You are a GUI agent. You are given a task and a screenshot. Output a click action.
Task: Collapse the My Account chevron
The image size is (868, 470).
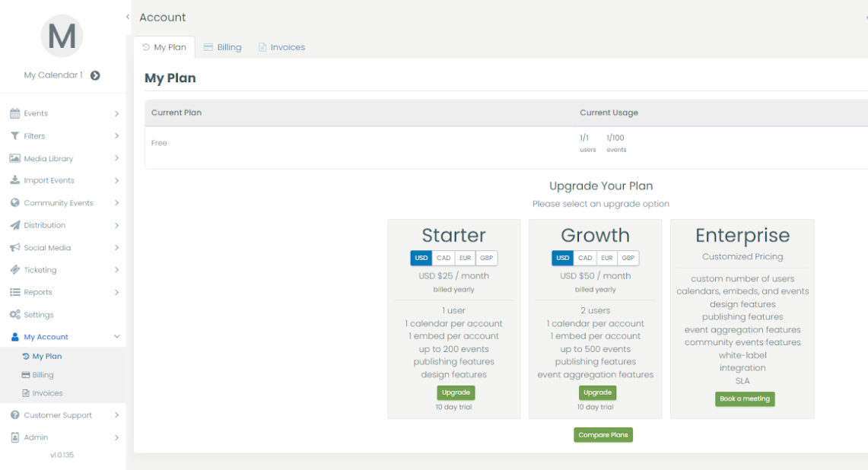coord(117,337)
